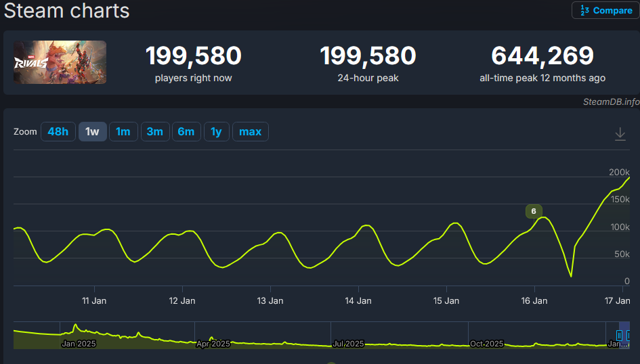This screenshot has width=640, height=364.
Task: Select the 1w zoom range
Action: coord(92,132)
